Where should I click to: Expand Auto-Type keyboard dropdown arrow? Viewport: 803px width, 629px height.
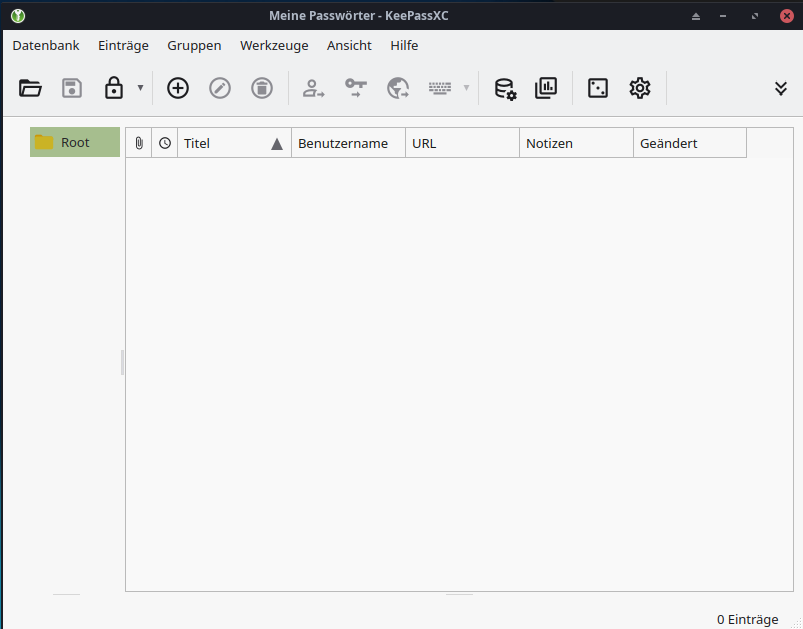point(466,88)
